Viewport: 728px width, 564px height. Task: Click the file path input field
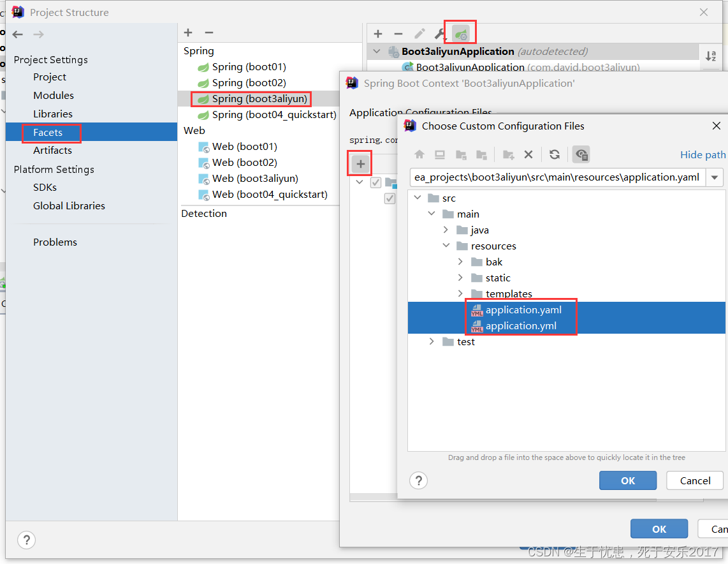557,177
